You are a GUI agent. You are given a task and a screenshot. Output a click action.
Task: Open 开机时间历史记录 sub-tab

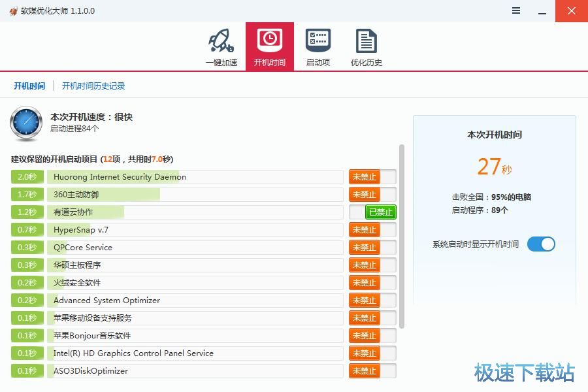coord(93,86)
